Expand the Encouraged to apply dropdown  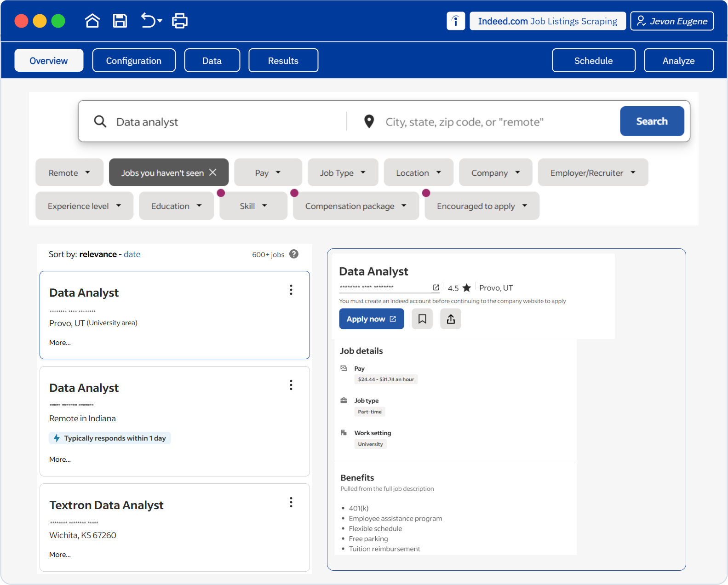tap(482, 206)
